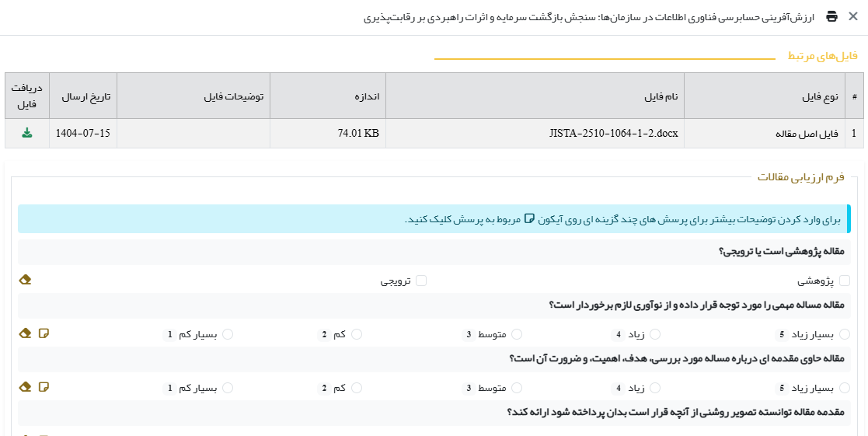The width and height of the screenshot is (868, 436).
Task: Erase the selection for the introduction question
Action: [25, 387]
